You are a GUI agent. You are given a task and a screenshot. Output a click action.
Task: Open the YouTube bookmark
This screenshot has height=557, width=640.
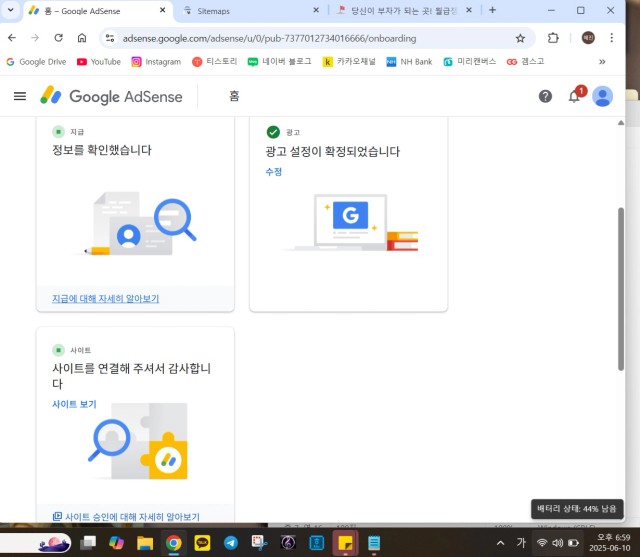click(99, 62)
